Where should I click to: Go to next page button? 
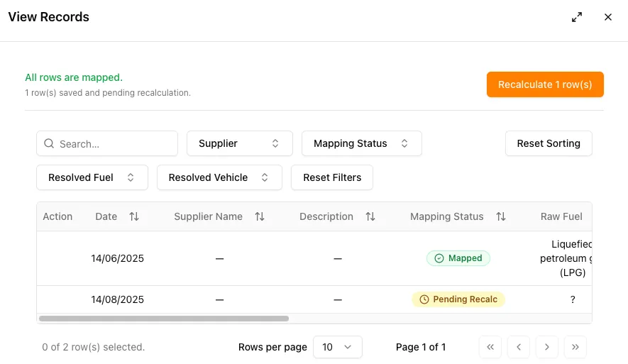click(x=546, y=347)
